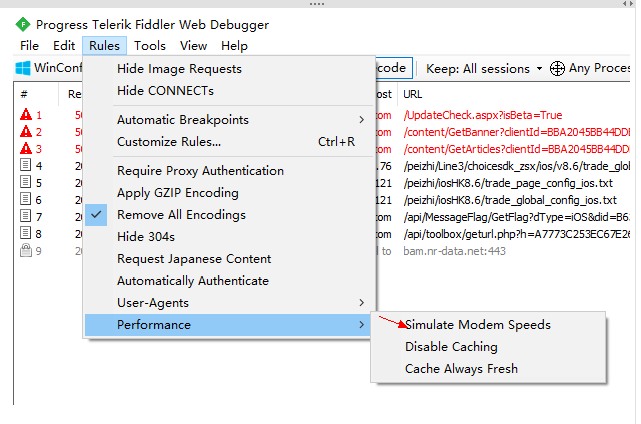Select the bam.nr-data.net:443 tunnel row
Viewport: 641px width, 424px height.
[455, 251]
